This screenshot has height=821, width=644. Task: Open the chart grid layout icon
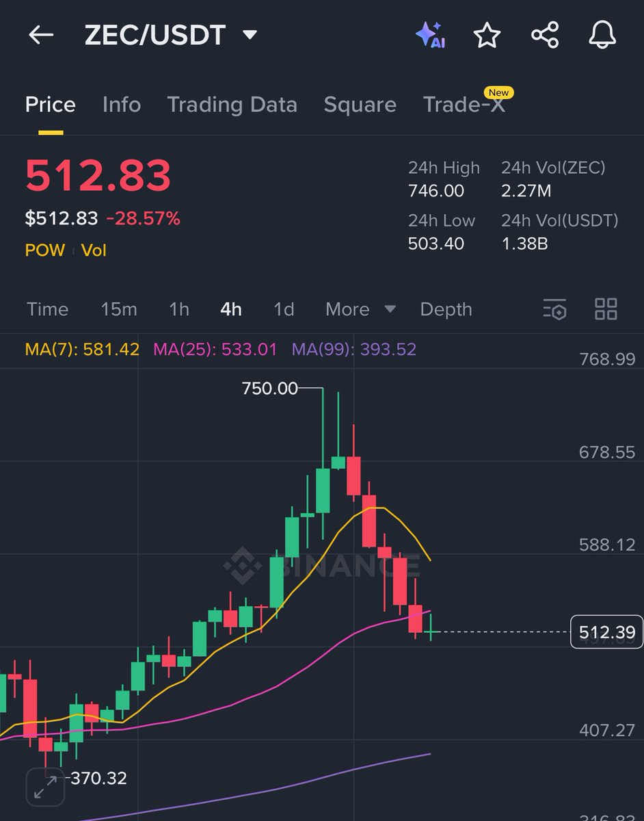[x=606, y=309]
